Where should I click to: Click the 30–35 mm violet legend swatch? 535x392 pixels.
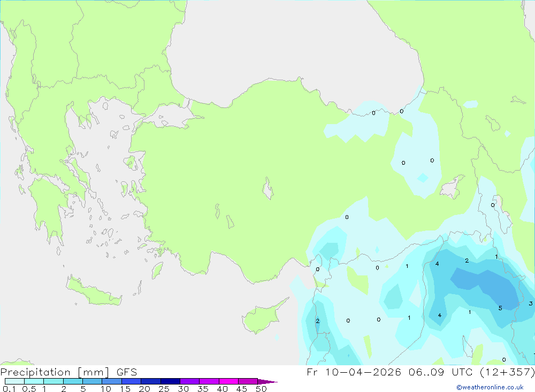[190, 381]
